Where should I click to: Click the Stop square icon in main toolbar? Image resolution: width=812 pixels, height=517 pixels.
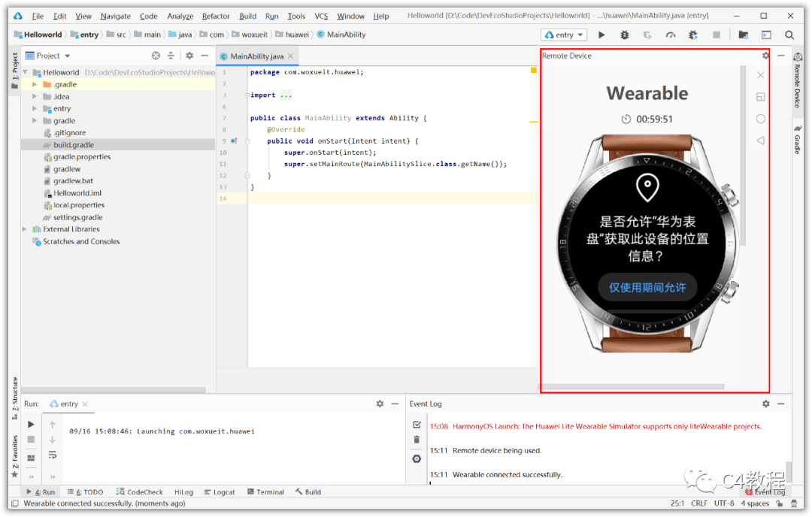pyautogui.click(x=717, y=35)
